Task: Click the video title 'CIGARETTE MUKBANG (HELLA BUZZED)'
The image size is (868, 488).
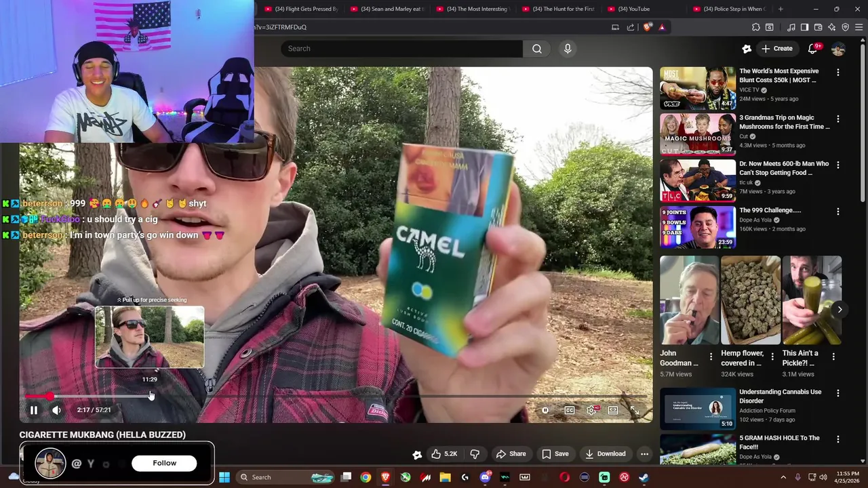Action: click(x=102, y=435)
